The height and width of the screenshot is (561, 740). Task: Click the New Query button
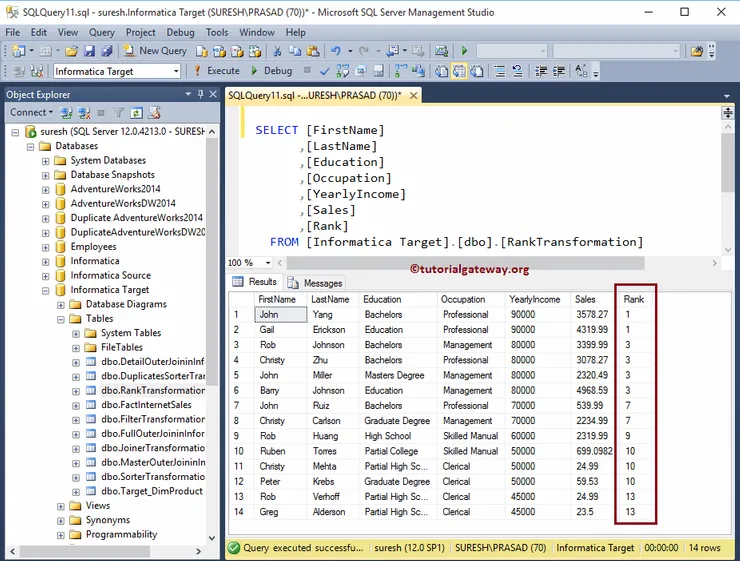pyautogui.click(x=155, y=51)
